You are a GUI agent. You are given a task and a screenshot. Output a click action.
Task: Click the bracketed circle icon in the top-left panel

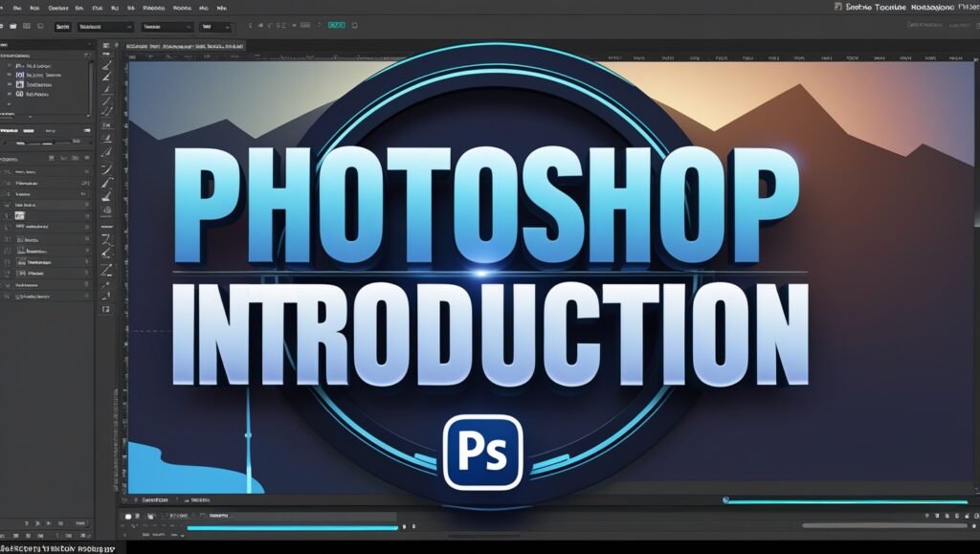coord(20,75)
